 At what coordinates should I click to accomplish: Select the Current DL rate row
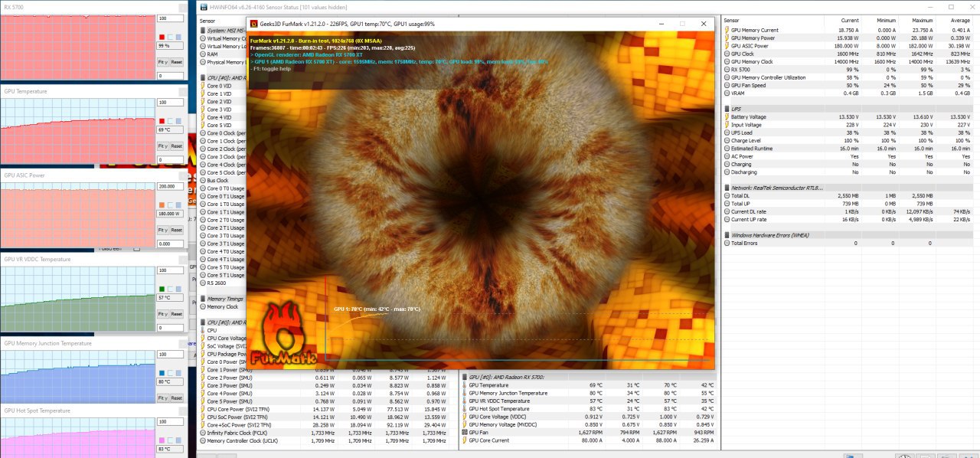click(x=850, y=211)
